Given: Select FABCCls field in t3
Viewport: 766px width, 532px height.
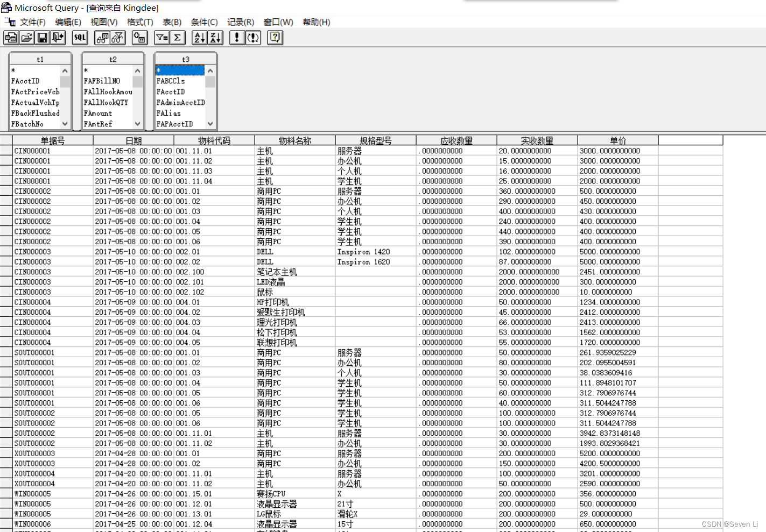Looking at the screenshot, I should click(x=181, y=81).
